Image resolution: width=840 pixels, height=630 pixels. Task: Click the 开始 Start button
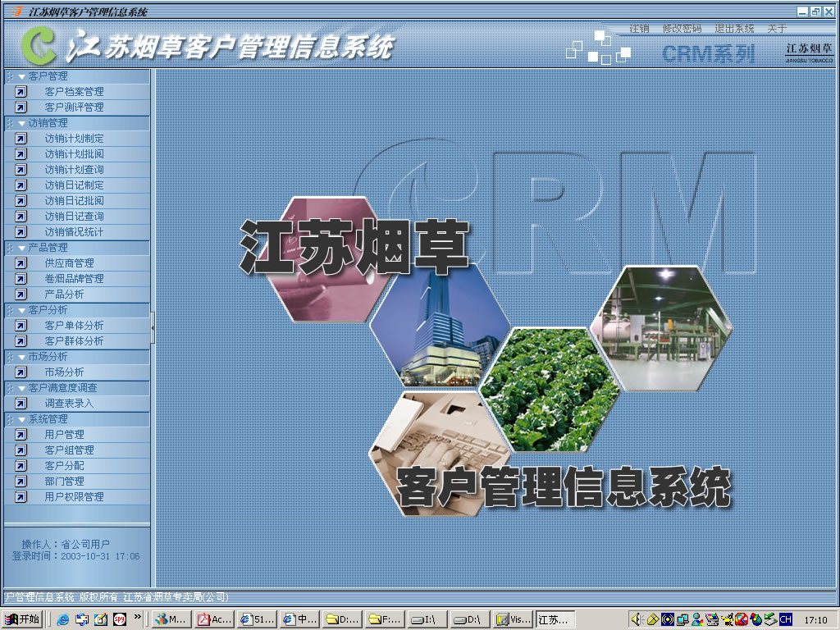tap(22, 619)
